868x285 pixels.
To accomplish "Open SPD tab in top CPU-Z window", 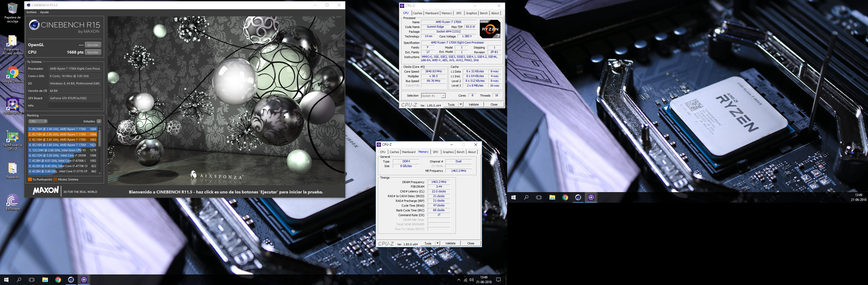I will click(459, 13).
